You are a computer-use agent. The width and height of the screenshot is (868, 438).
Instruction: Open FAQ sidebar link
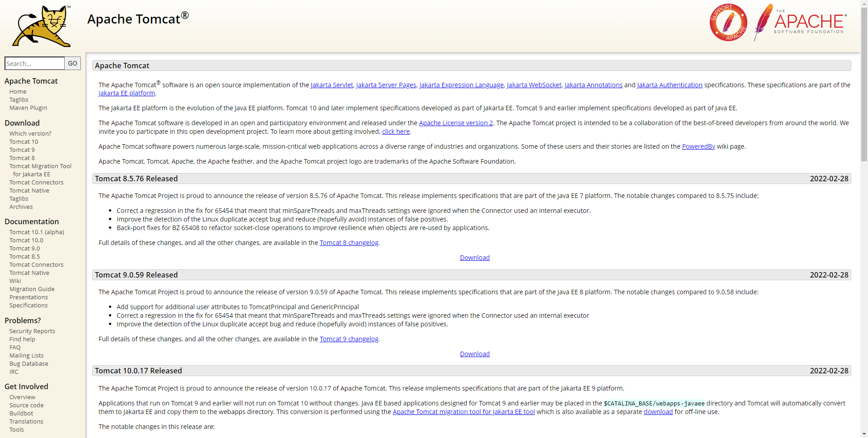15,347
